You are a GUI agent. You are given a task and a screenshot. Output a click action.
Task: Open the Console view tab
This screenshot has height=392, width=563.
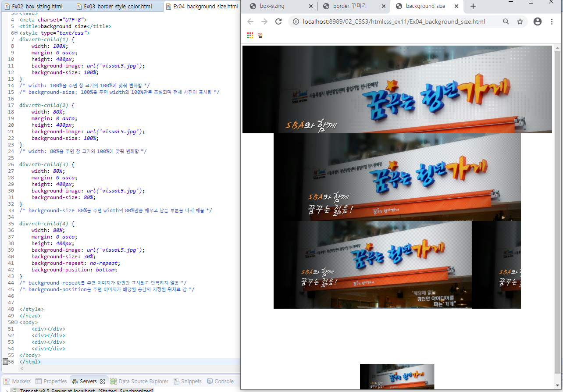click(x=221, y=381)
